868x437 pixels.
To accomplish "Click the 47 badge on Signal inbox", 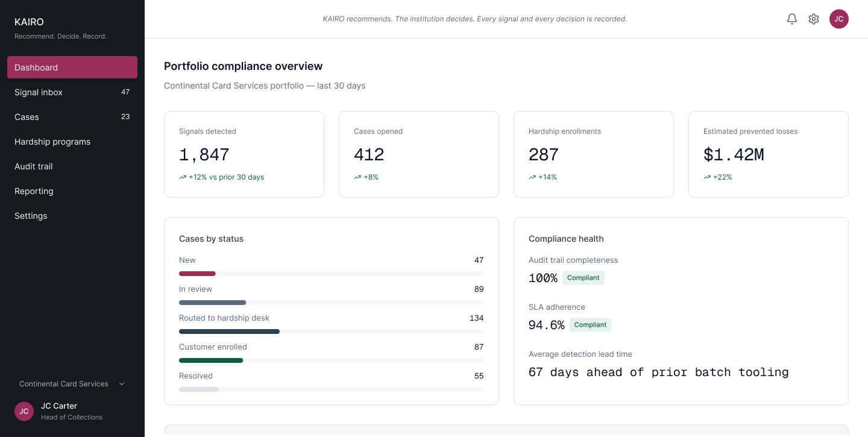I will point(125,92).
